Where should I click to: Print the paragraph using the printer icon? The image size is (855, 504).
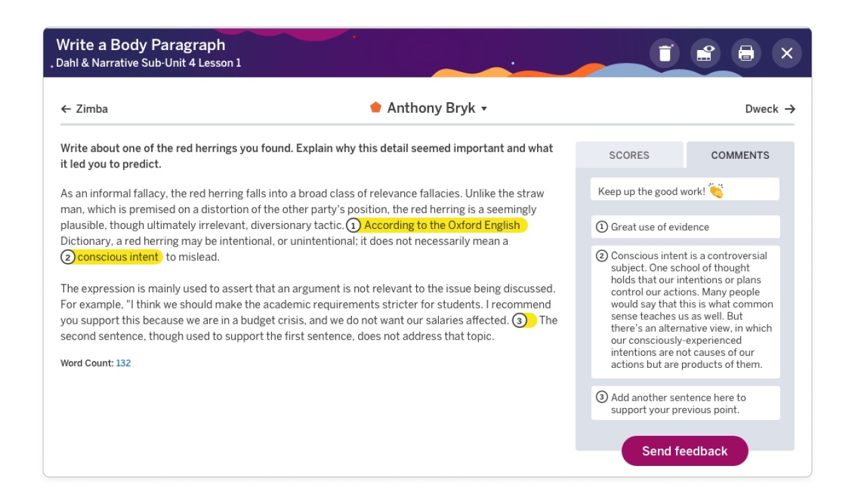pos(746,53)
